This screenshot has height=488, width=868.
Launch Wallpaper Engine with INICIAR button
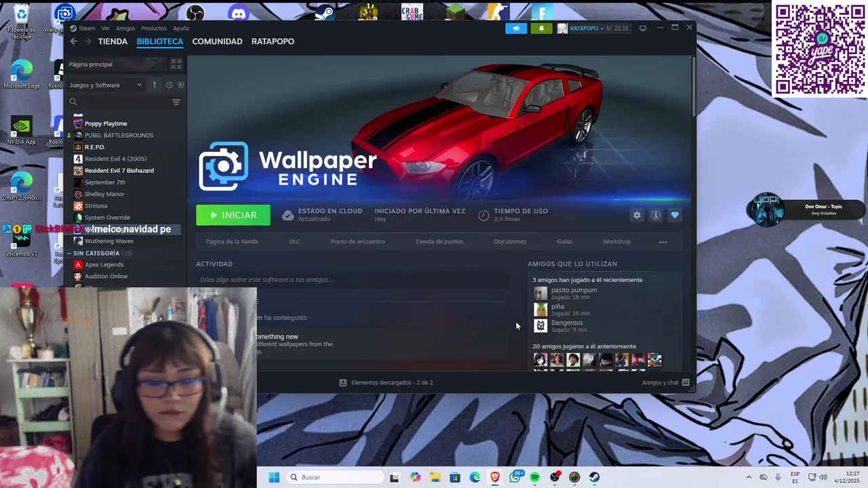tap(233, 215)
